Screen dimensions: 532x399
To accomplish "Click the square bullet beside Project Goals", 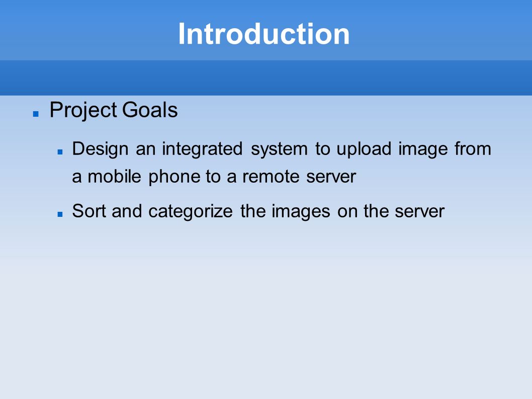I will click(36, 114).
